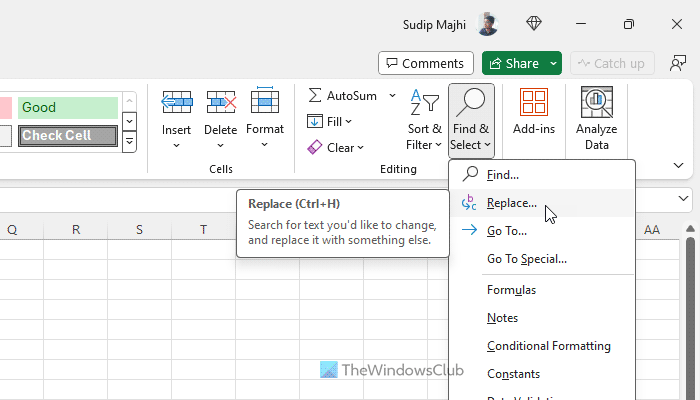Expand the AutoSum dropdown arrow

tap(392, 96)
